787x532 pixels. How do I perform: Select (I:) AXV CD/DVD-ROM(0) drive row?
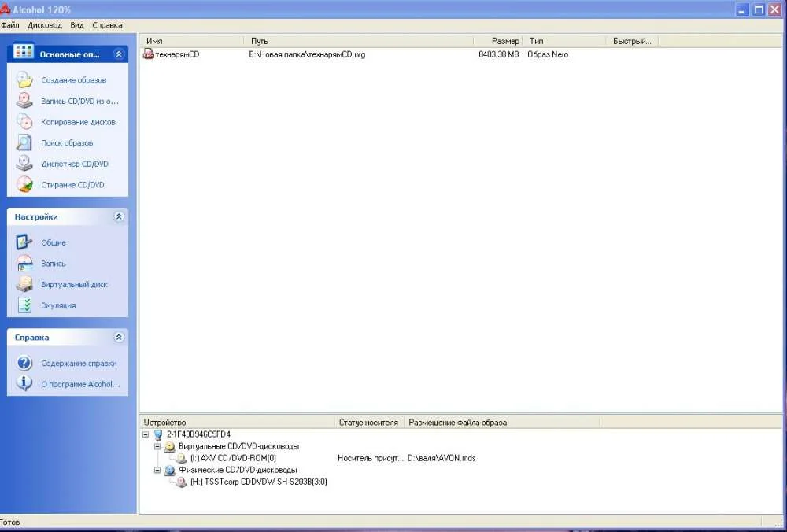tap(234, 458)
